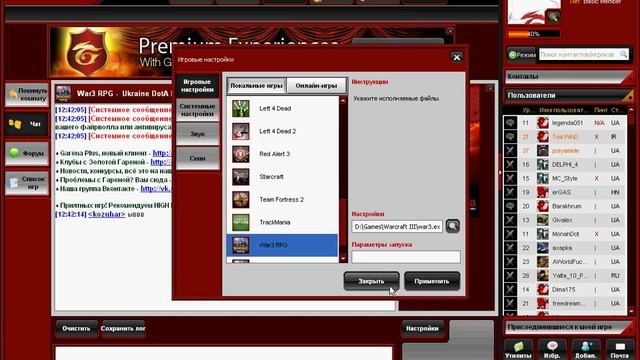
Task: Click status icon beside Givalex
Action: pyautogui.click(x=510, y=220)
